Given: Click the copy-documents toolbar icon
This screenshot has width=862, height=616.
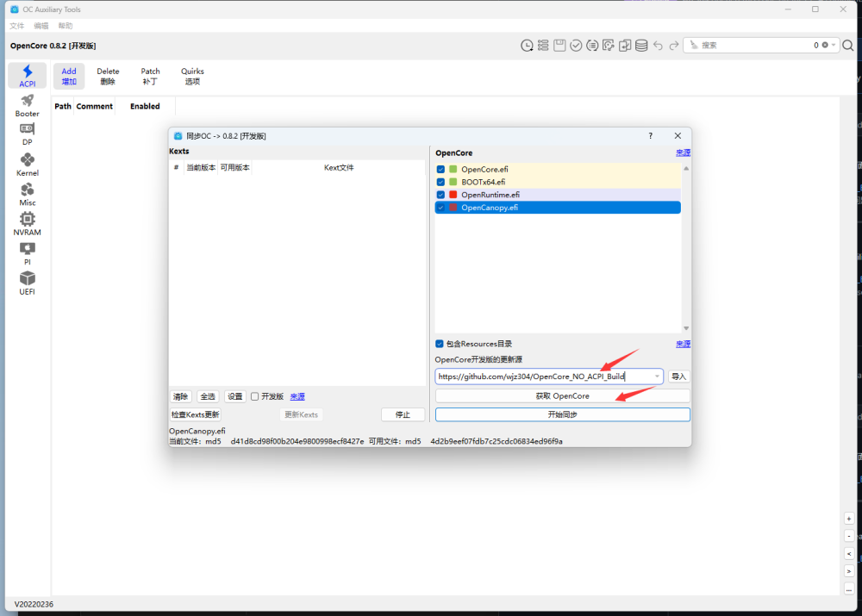Looking at the screenshot, I should 625,46.
